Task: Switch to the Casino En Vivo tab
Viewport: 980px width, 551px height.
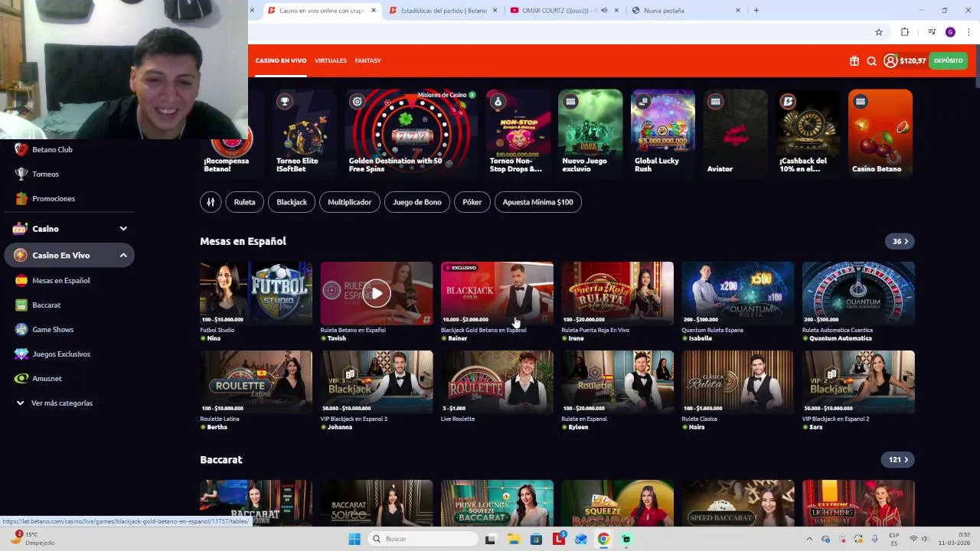Action: (x=281, y=60)
